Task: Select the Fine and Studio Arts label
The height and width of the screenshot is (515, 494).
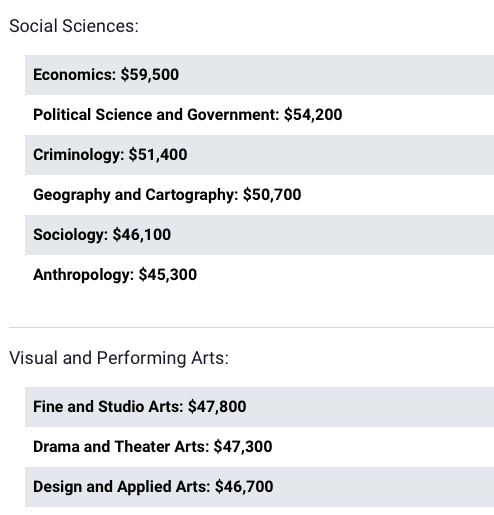Action: 108,407
